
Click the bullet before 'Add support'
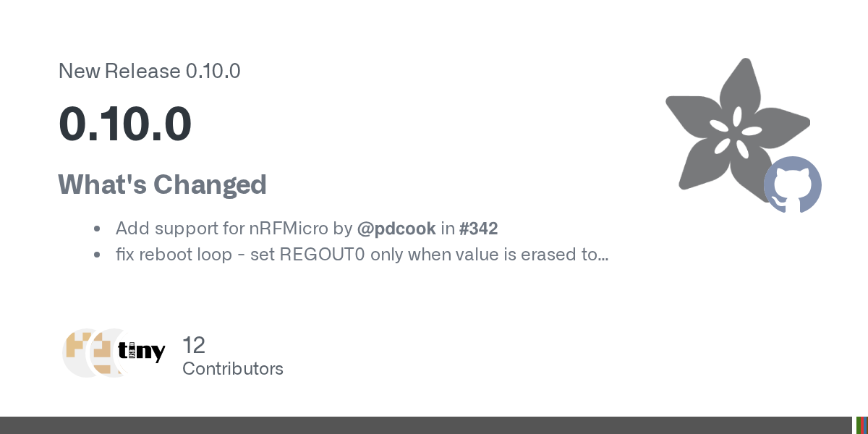point(97,229)
